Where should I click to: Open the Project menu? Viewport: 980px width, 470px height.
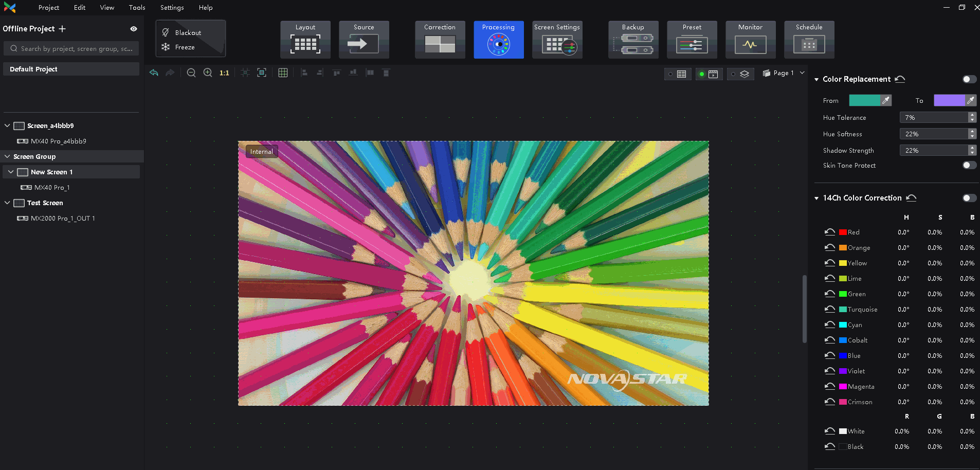pos(49,8)
